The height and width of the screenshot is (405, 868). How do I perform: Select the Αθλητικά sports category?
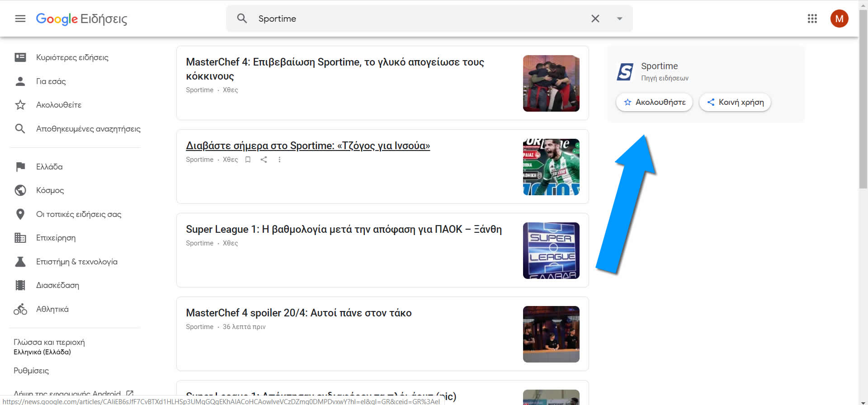coord(52,309)
